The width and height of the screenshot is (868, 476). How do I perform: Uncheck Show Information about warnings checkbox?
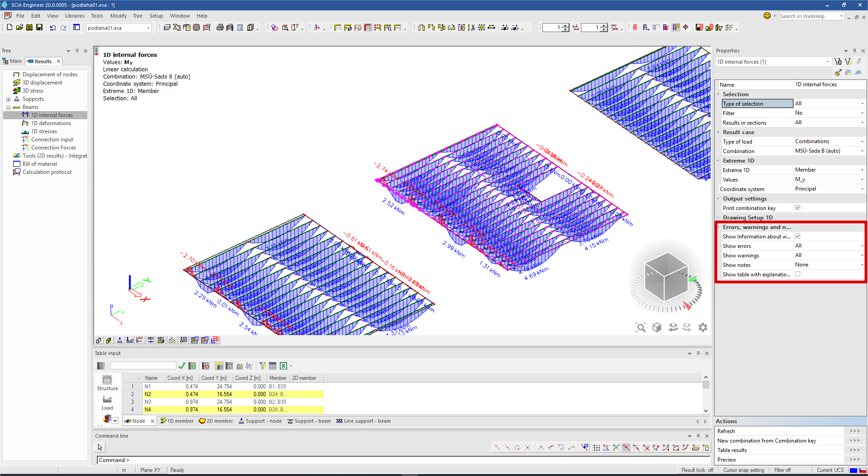tap(797, 236)
